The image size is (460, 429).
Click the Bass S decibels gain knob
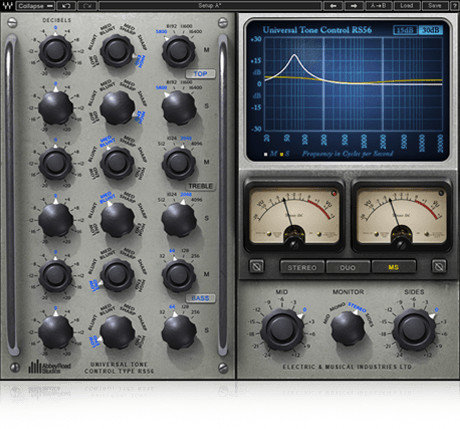pyautogui.click(x=55, y=332)
